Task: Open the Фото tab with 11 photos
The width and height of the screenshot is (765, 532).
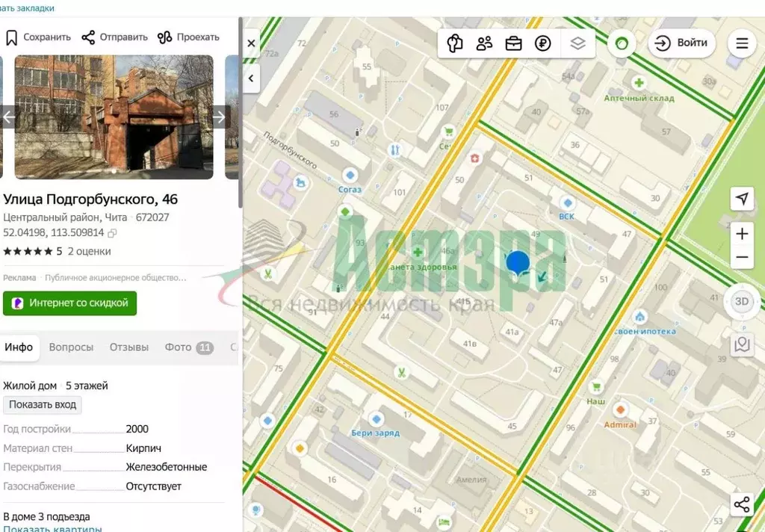Action: [x=189, y=347]
